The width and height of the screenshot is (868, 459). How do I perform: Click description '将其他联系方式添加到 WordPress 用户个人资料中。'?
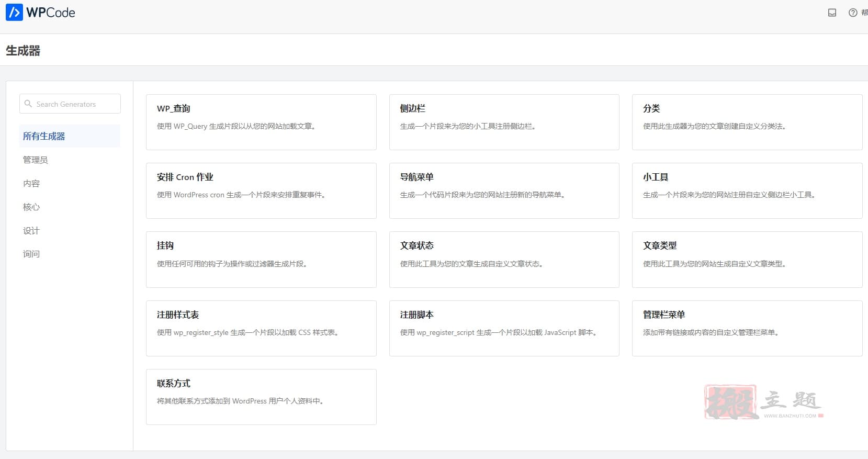(x=240, y=401)
